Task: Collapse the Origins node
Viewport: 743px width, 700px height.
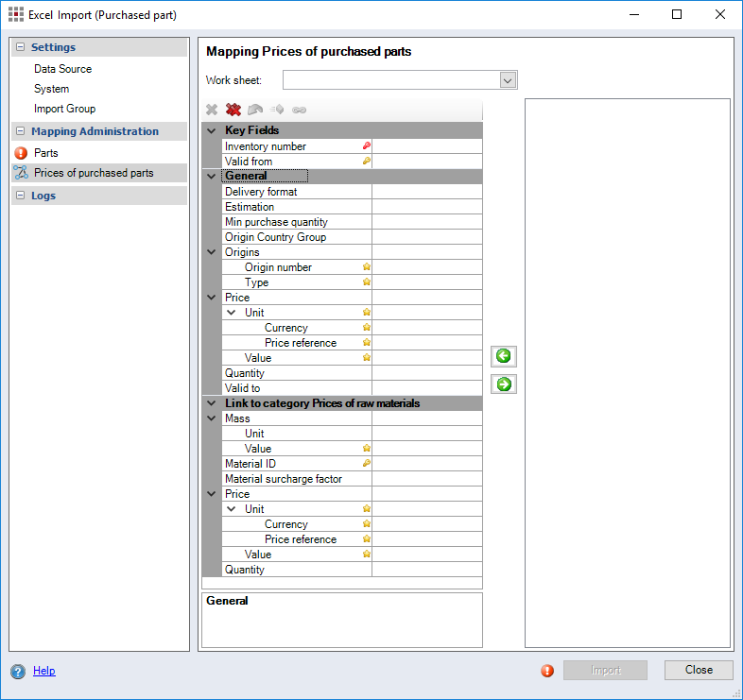Action: 211,252
